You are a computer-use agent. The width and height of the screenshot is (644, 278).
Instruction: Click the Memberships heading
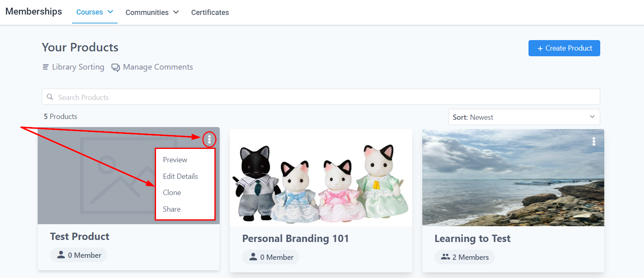point(34,11)
